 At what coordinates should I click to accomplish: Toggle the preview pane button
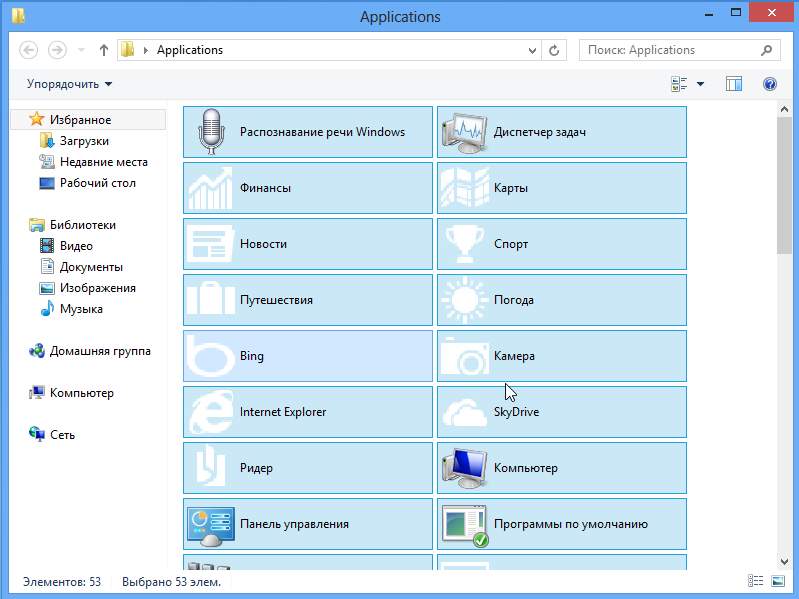pos(734,84)
